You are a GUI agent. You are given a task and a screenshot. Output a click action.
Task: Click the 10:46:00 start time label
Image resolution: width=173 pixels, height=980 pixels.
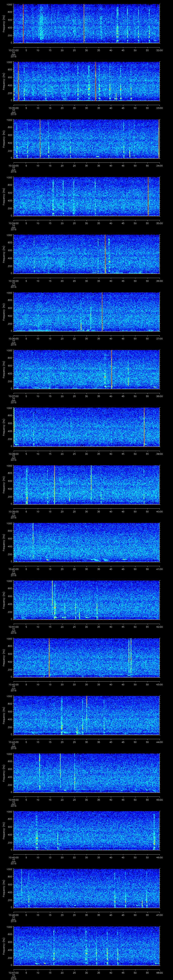[13, 915]
